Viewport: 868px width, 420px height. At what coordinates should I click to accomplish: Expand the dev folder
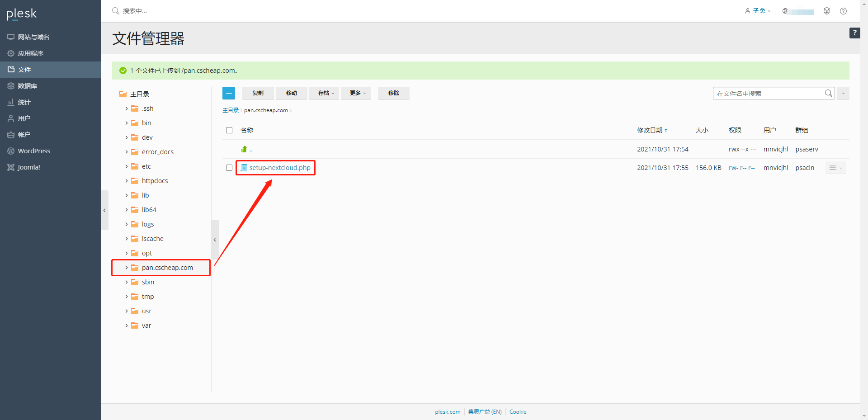pos(127,137)
